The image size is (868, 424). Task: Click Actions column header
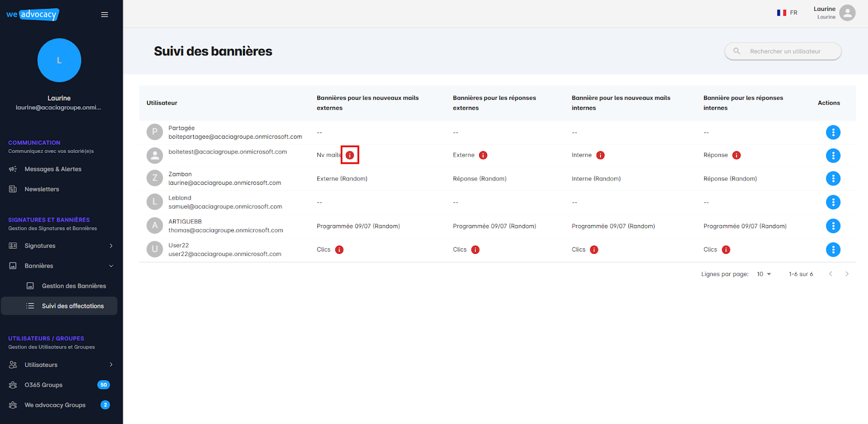click(x=829, y=103)
